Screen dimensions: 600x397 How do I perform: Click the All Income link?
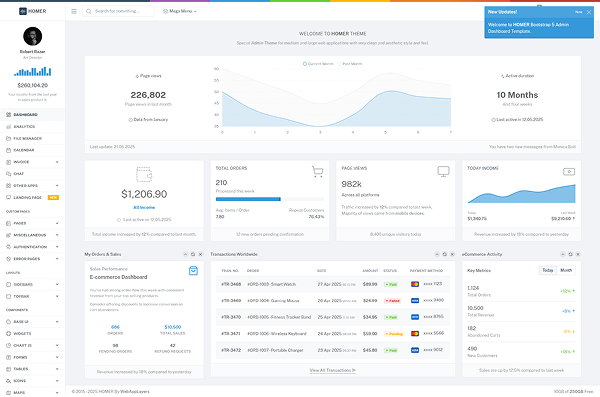pos(144,207)
